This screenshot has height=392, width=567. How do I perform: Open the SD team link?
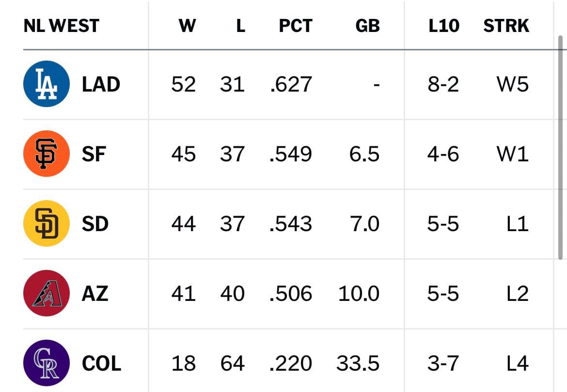pos(95,224)
